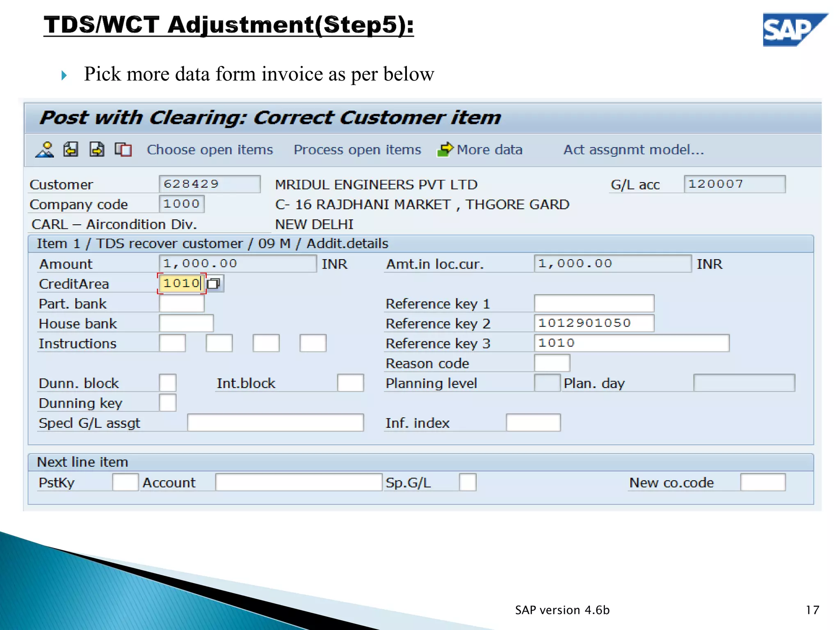Click the More data button
This screenshot has width=840, height=630.
pos(480,150)
